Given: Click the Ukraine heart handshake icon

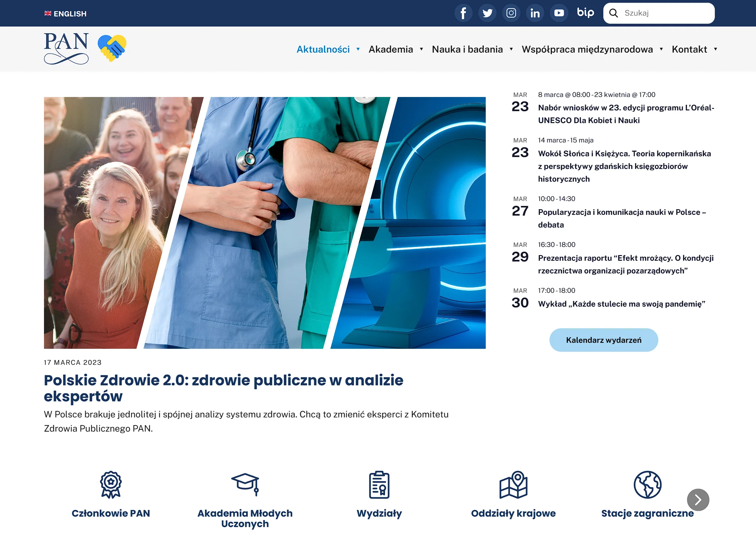Looking at the screenshot, I should click(112, 48).
